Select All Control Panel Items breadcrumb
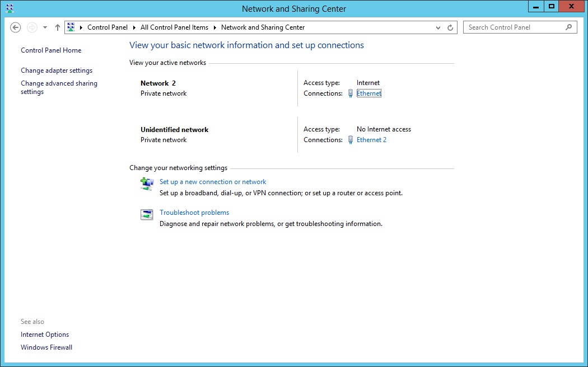The image size is (588, 367). [174, 27]
